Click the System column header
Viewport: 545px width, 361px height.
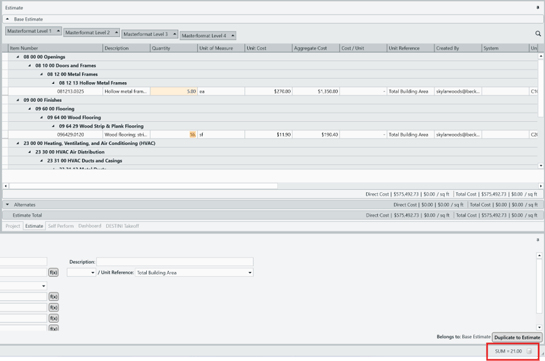point(505,48)
